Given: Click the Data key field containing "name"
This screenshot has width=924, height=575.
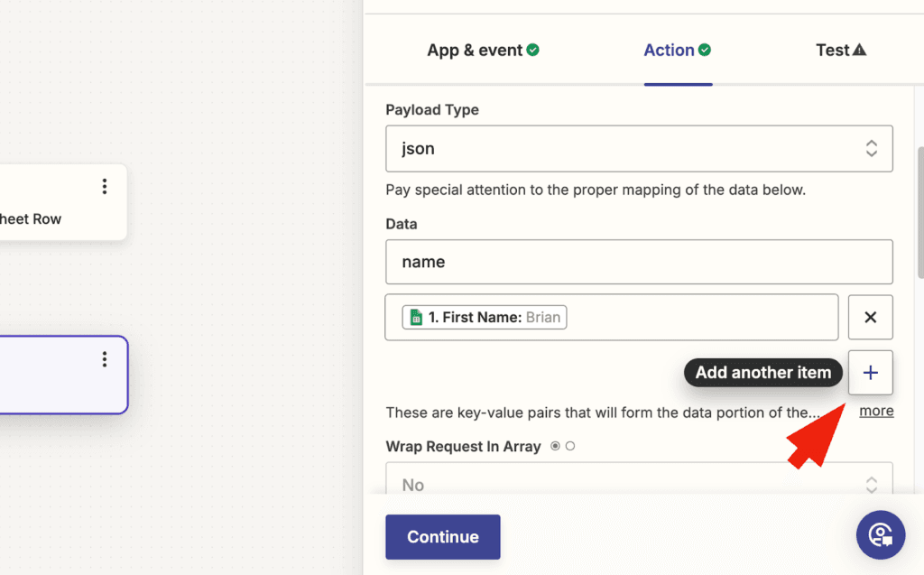Looking at the screenshot, I should (639, 262).
